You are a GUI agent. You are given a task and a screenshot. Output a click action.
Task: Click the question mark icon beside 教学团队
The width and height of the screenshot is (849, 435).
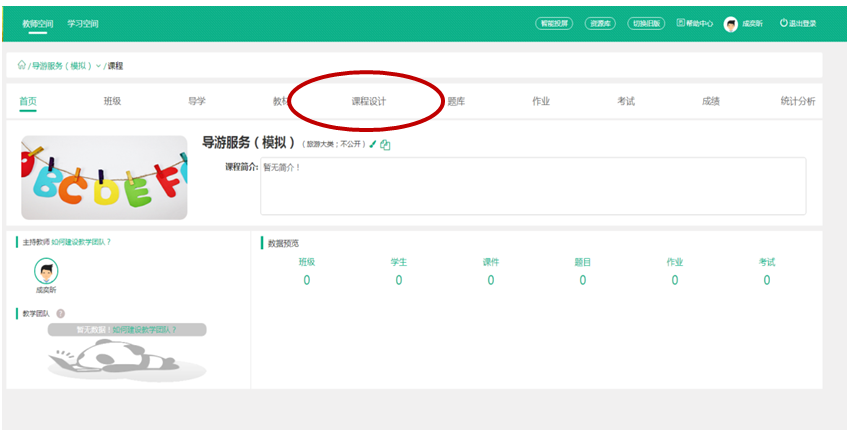pyautogui.click(x=61, y=314)
